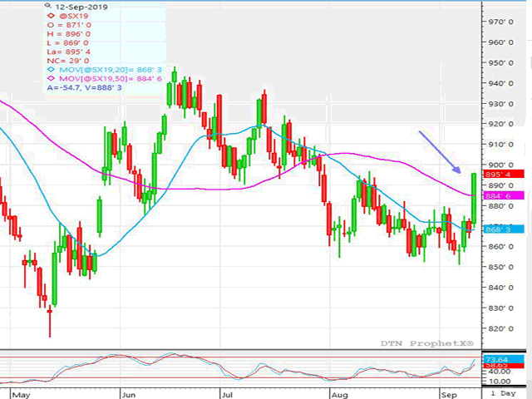Click the 890' 0 price axis label
The image size is (532, 399).
coord(500,185)
